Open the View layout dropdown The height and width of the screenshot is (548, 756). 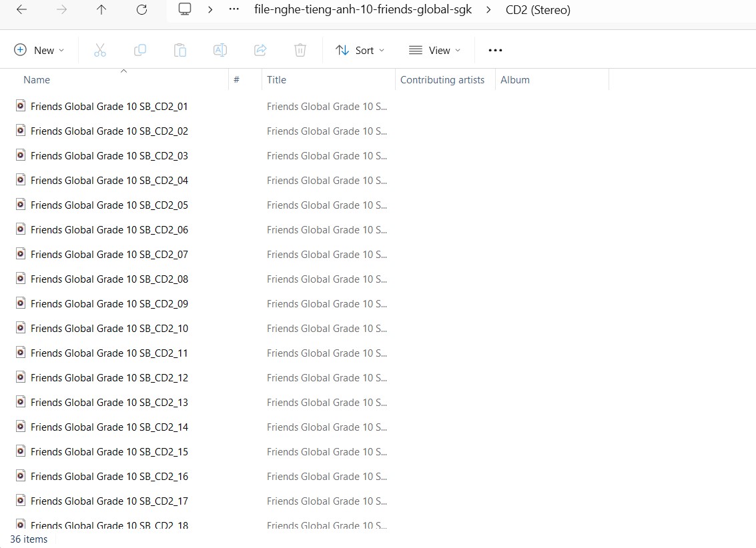434,49
